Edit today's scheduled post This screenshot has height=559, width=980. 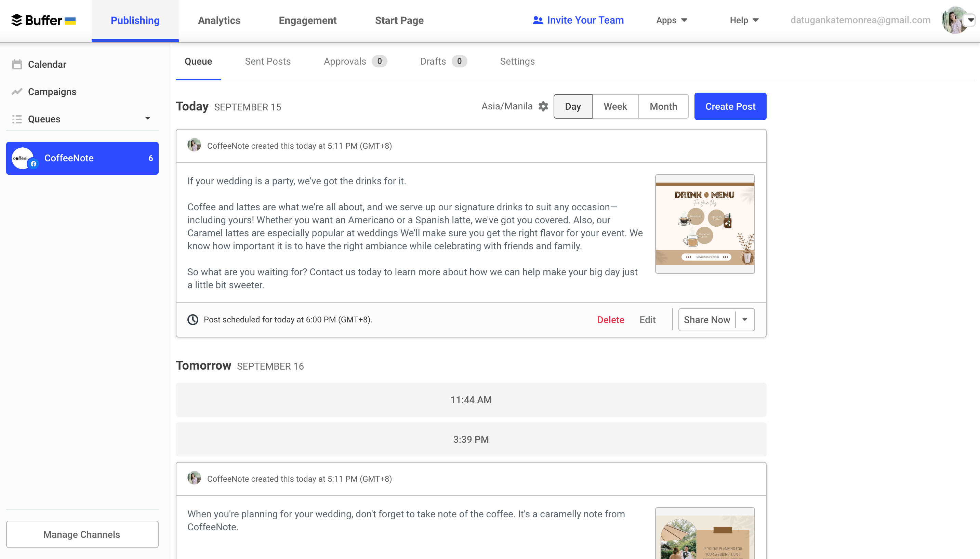click(648, 320)
